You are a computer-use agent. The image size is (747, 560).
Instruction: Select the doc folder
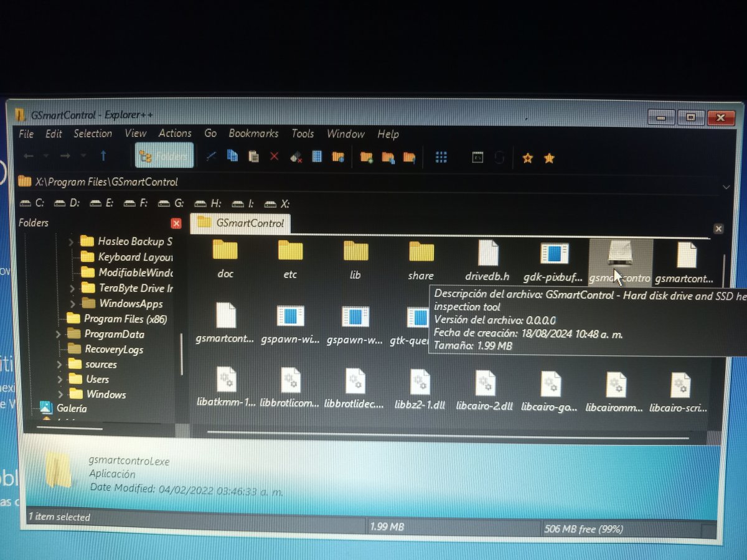(x=225, y=259)
